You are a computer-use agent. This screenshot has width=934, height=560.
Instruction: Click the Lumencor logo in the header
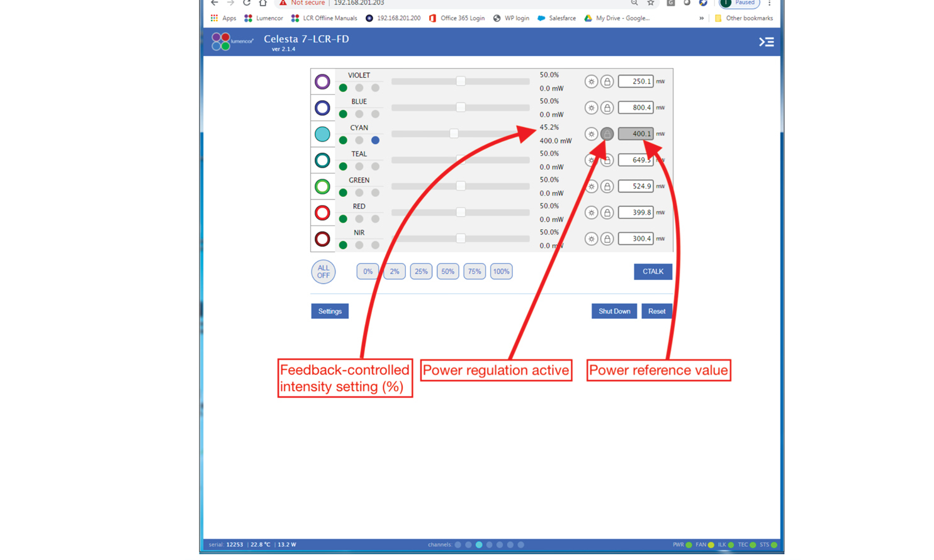coord(232,42)
